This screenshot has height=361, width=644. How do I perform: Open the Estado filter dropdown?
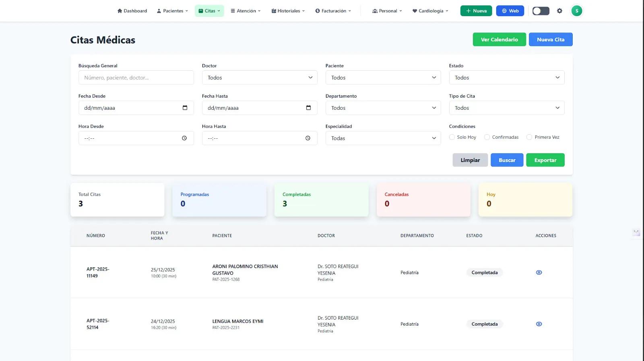(506, 78)
